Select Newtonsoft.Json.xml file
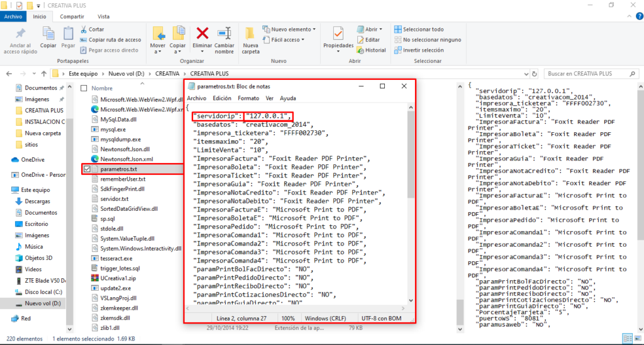Image resolution: width=644 pixels, height=345 pixels. 126,159
